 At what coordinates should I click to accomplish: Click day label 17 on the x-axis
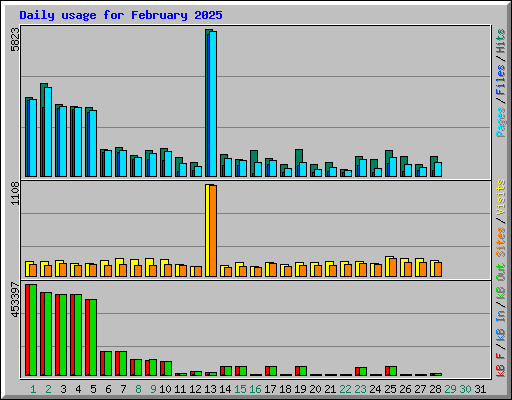point(270,389)
